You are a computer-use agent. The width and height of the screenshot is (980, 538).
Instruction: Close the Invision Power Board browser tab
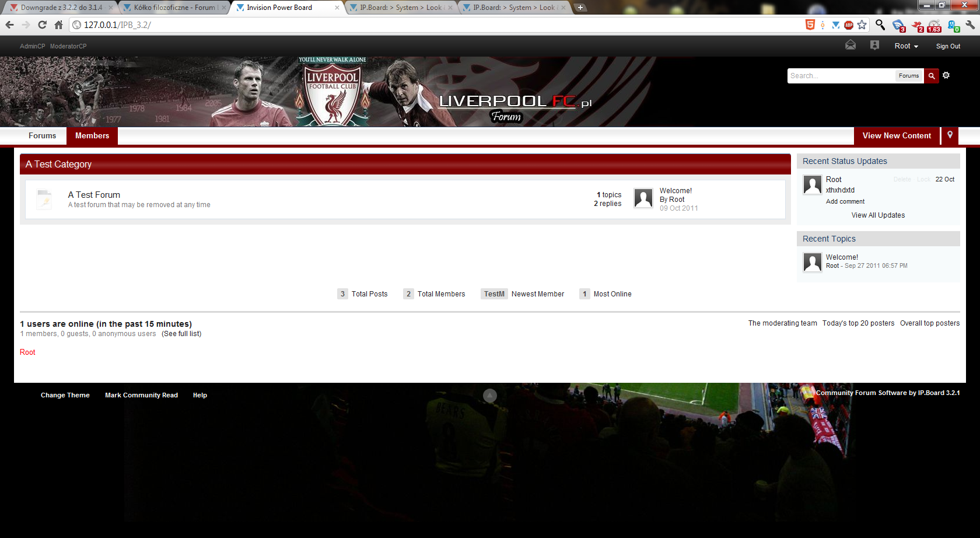pos(337,8)
